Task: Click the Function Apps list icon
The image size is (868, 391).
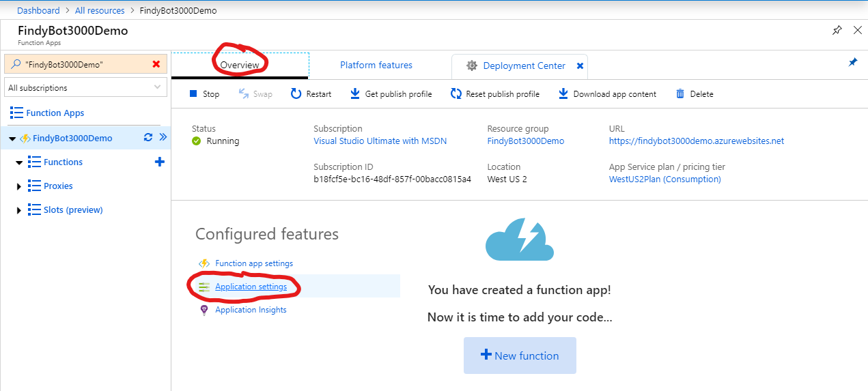Action: (16, 113)
